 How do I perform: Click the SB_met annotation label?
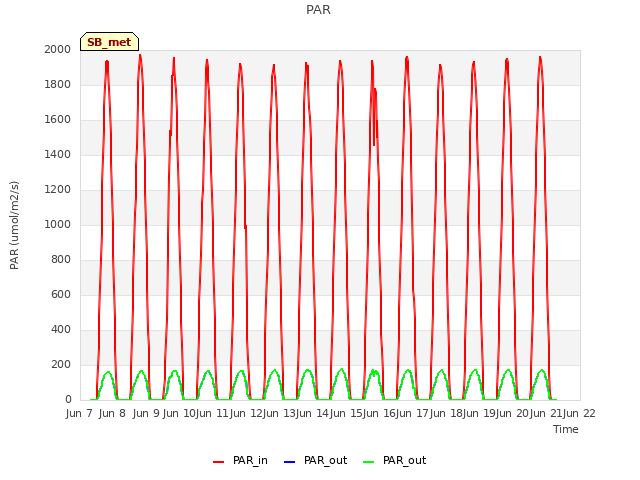(109, 42)
